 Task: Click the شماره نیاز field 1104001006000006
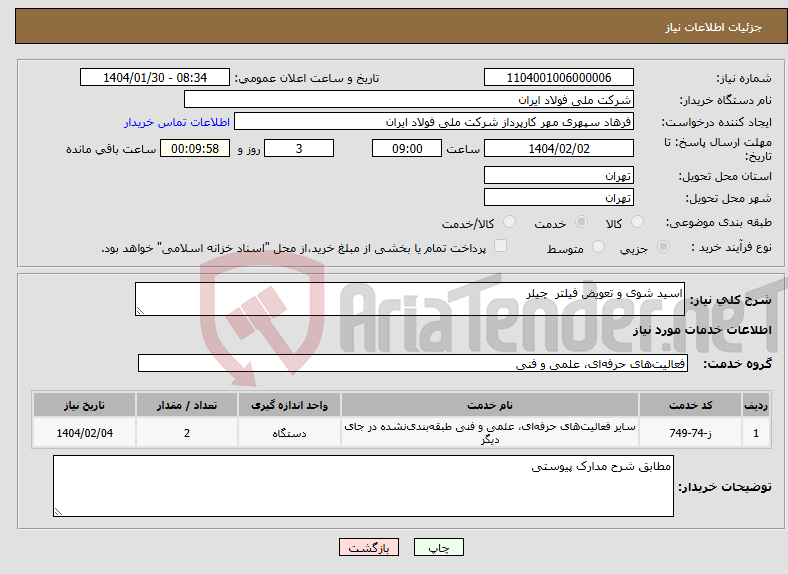[559, 77]
